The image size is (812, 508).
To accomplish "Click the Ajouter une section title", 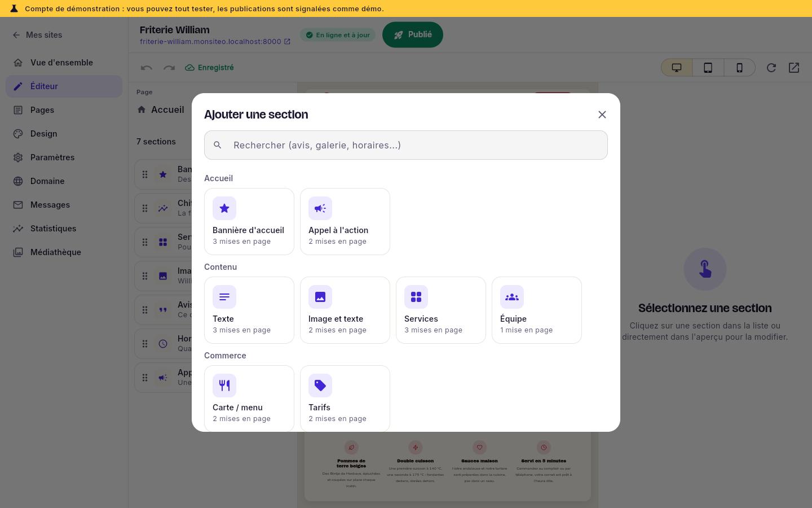I will (x=256, y=115).
